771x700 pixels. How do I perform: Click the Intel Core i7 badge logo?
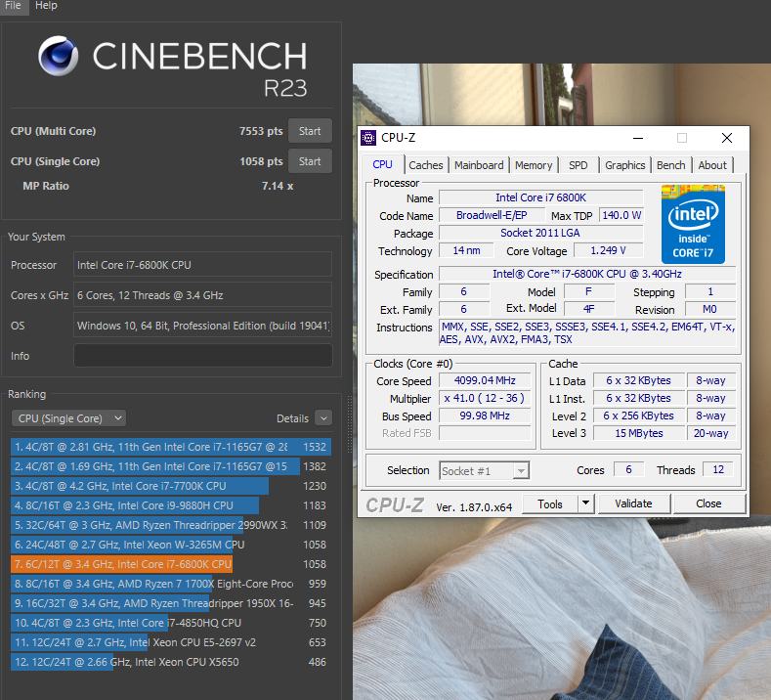click(693, 224)
